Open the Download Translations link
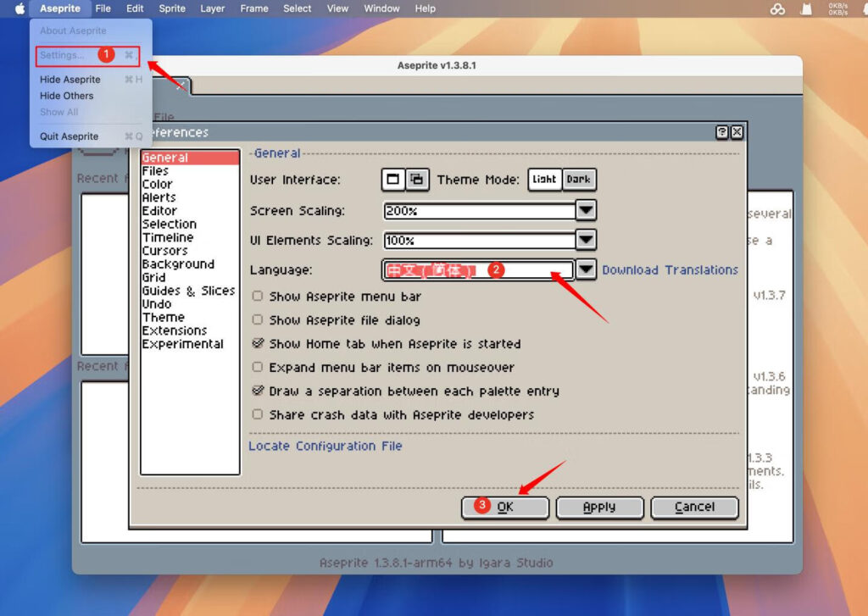Image resolution: width=868 pixels, height=616 pixels. pyautogui.click(x=670, y=269)
